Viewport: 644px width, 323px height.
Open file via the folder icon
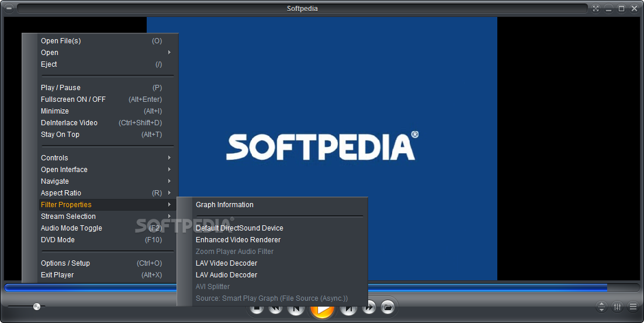pos(387,308)
